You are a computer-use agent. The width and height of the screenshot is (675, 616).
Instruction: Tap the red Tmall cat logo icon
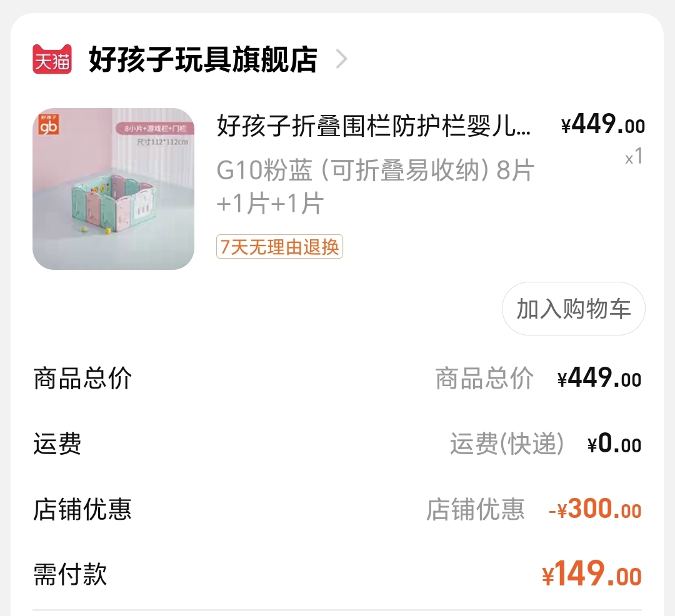[x=52, y=59]
